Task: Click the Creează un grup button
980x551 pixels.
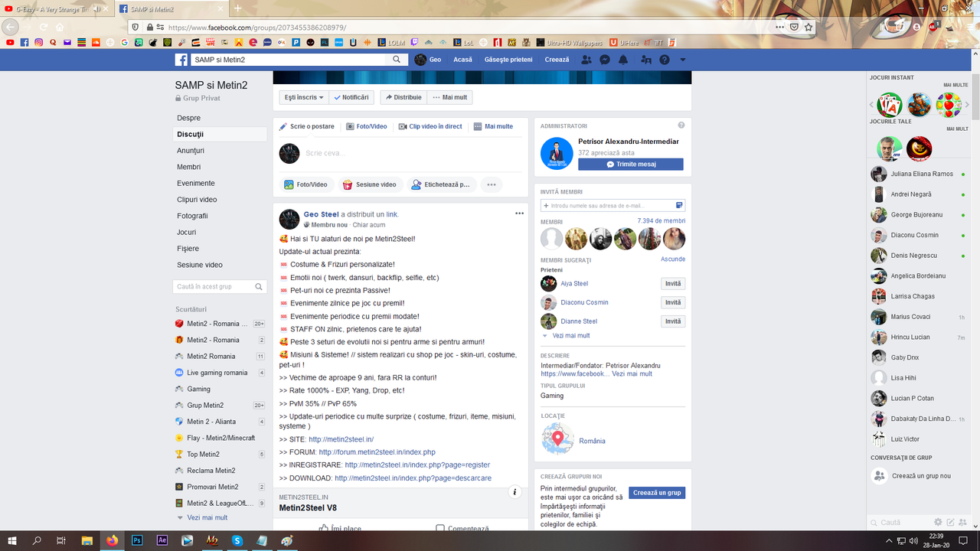Action: tap(657, 493)
